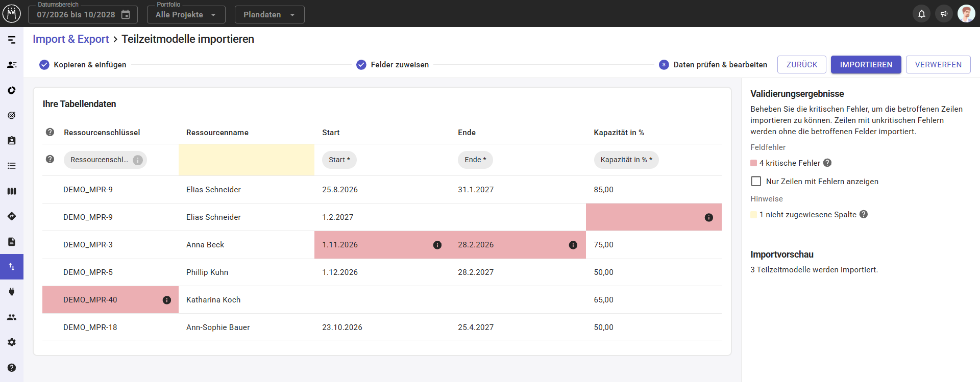Click the unassigned yellow Ressourcenname mapping cell
Screen dimensions: 980x382
pos(247,160)
